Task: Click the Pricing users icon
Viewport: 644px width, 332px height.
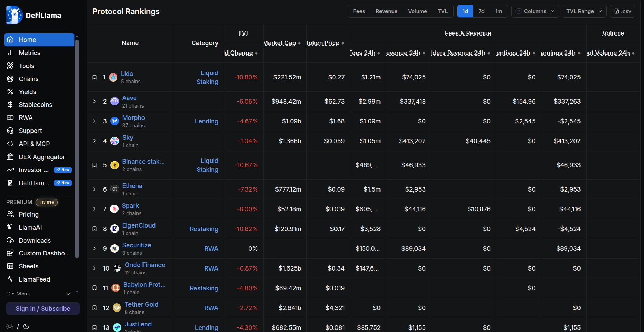Action: click(x=10, y=215)
